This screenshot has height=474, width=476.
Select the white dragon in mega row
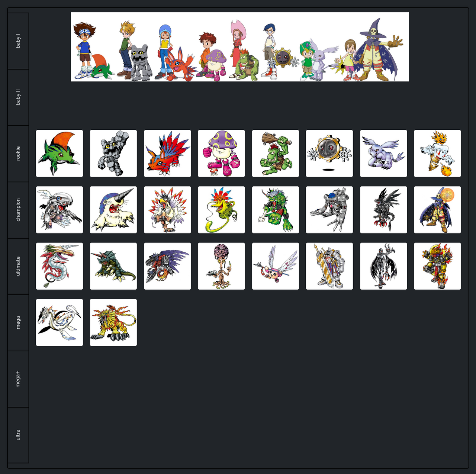(x=59, y=322)
